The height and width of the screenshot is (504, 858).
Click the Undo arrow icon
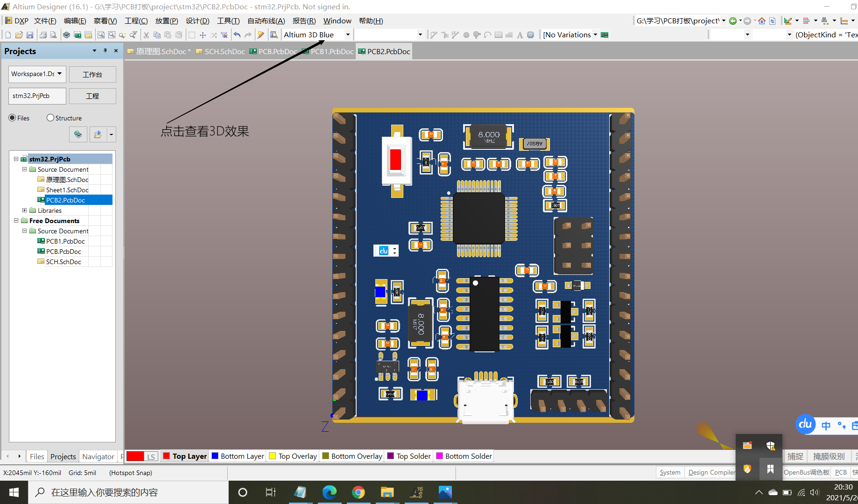(237, 35)
